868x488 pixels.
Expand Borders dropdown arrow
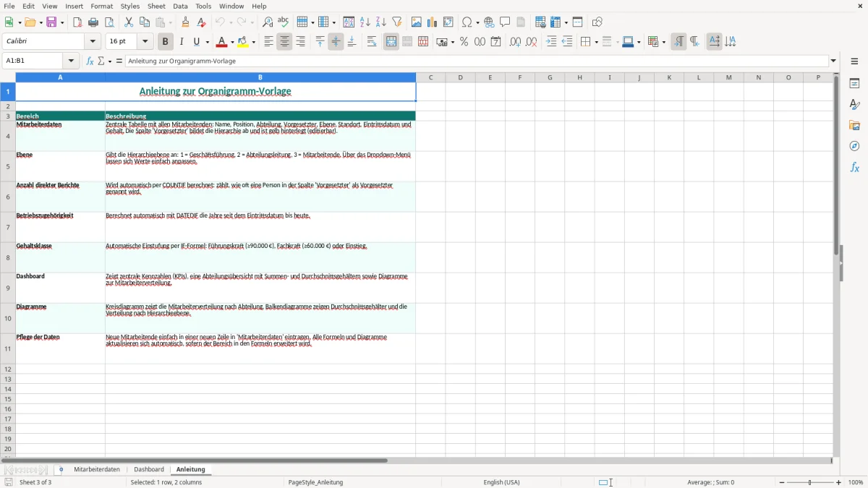click(x=596, y=42)
